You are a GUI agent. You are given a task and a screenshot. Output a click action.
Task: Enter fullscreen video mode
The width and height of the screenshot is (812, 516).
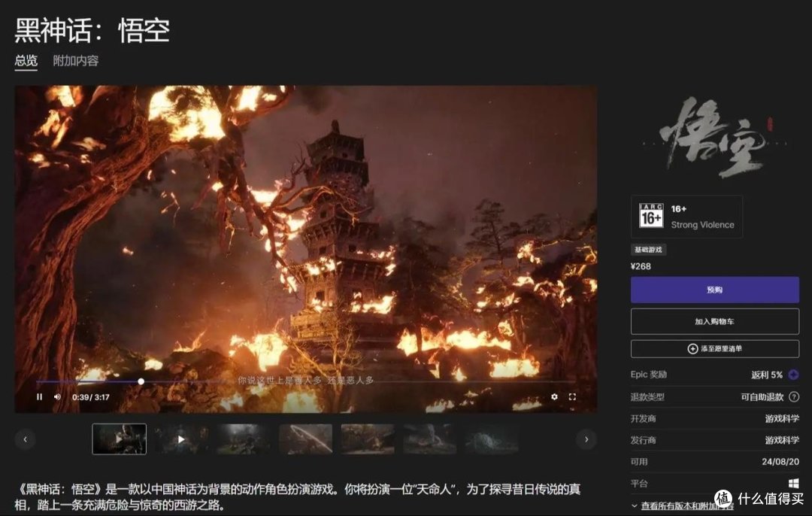coord(572,397)
